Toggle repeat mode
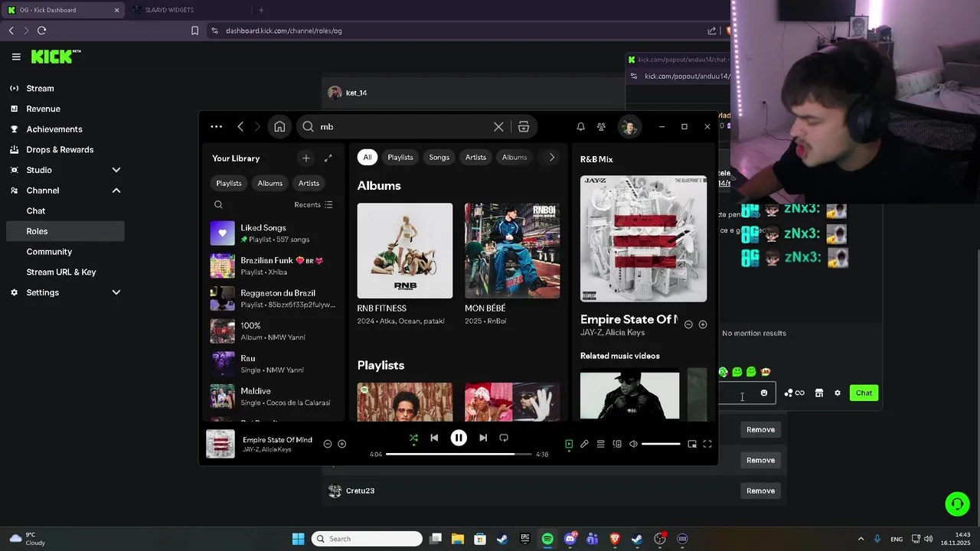This screenshot has height=551, width=980. pos(504,439)
